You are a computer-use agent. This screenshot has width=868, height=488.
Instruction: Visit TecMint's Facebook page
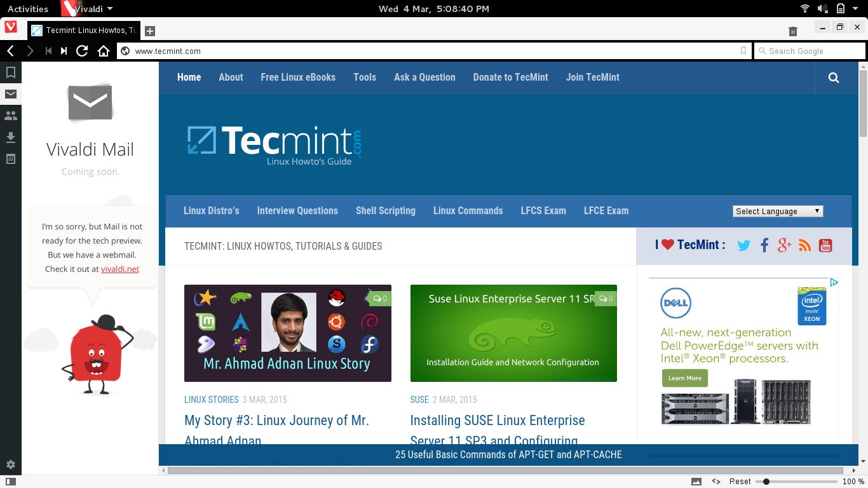pos(764,245)
